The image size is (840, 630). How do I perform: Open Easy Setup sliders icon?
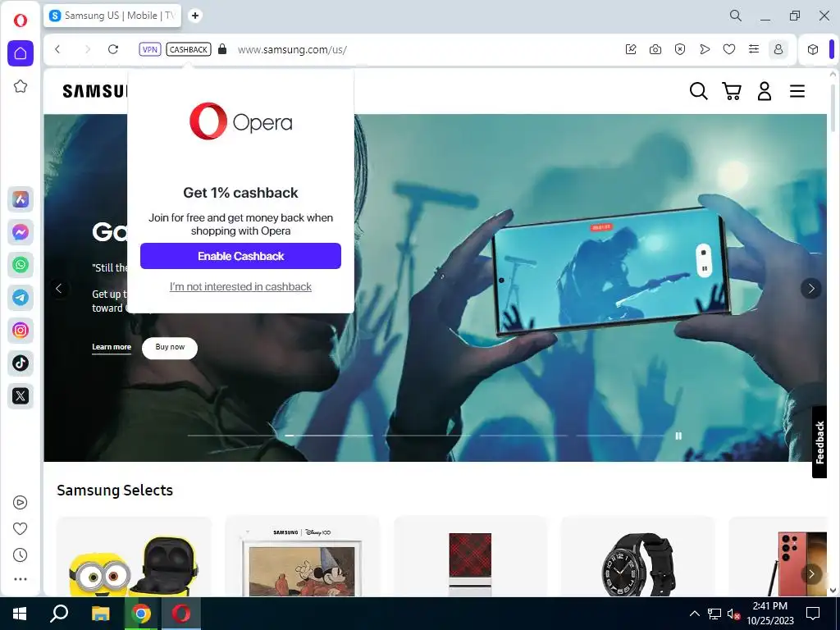754,49
